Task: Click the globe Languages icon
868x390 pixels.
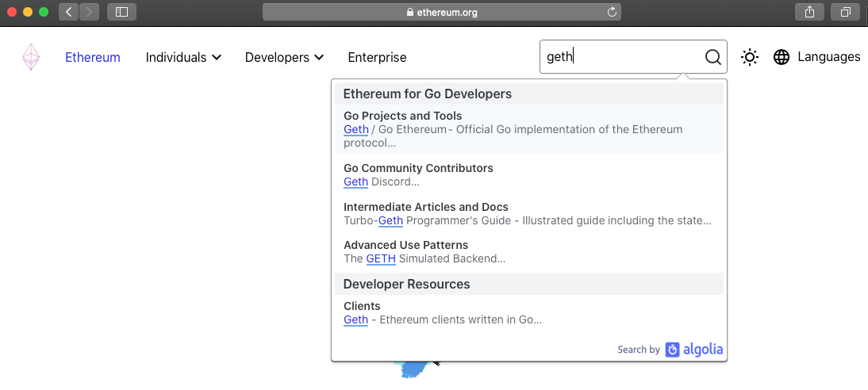Action: [x=782, y=57]
